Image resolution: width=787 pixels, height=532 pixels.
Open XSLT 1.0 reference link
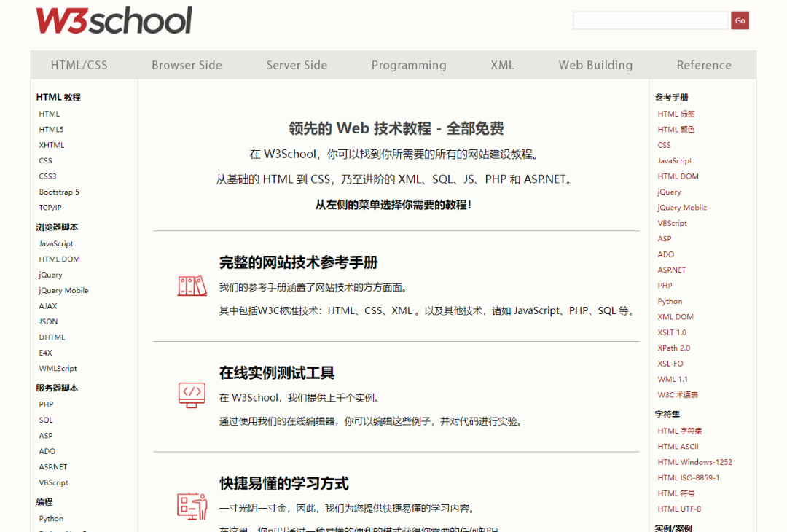pos(672,332)
